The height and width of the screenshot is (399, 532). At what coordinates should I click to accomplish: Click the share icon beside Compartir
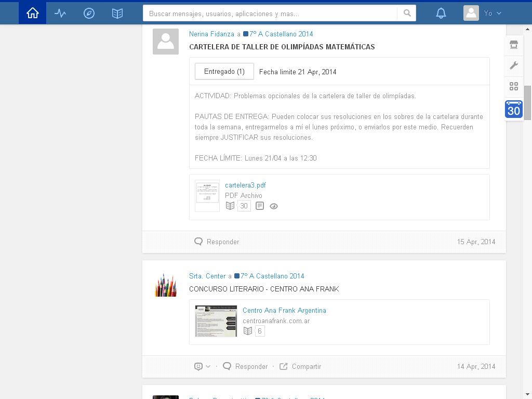283,366
